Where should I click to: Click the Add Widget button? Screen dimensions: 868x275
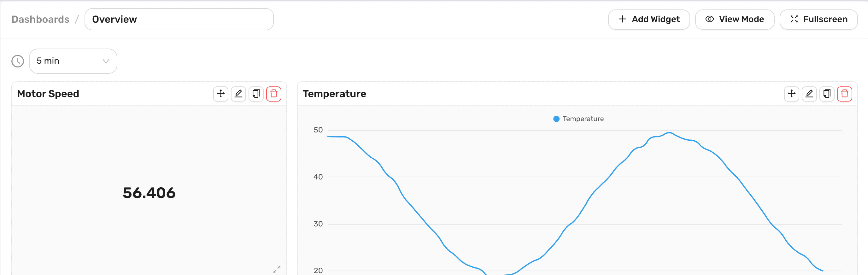649,20
